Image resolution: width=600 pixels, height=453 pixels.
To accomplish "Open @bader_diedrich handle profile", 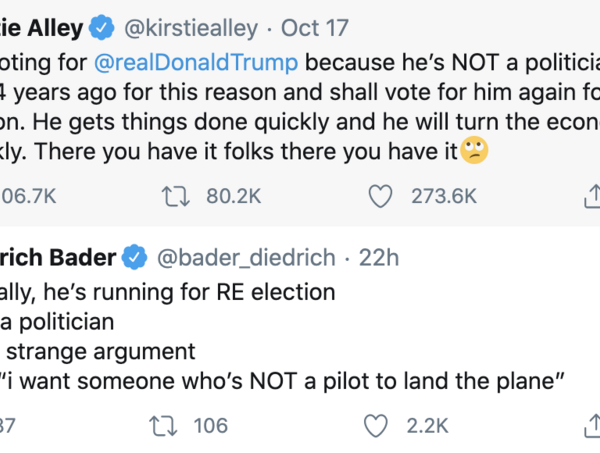I will pyautogui.click(x=243, y=257).
